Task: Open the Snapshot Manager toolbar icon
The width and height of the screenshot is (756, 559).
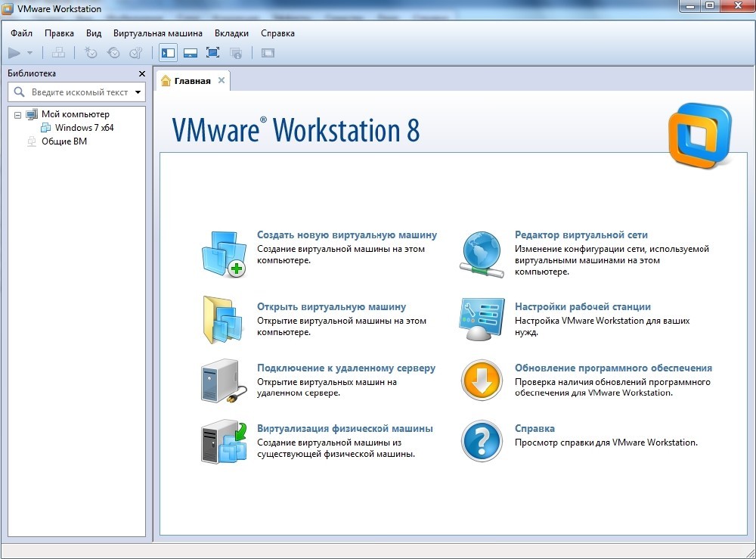Action: point(136,53)
